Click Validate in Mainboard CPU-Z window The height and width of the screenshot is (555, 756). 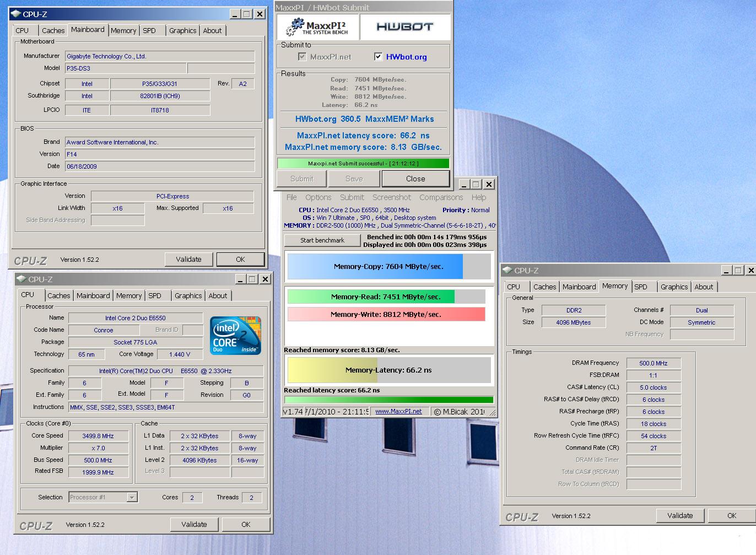[x=188, y=259]
